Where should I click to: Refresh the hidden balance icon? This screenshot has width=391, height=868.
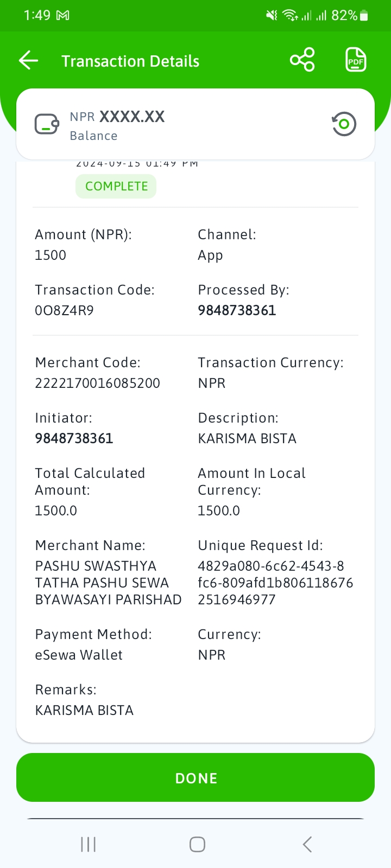344,124
